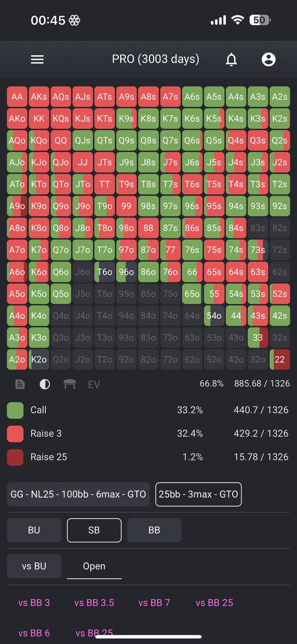Tap the poker table icon
Image resolution: width=297 pixels, height=644 pixels.
click(x=69, y=384)
